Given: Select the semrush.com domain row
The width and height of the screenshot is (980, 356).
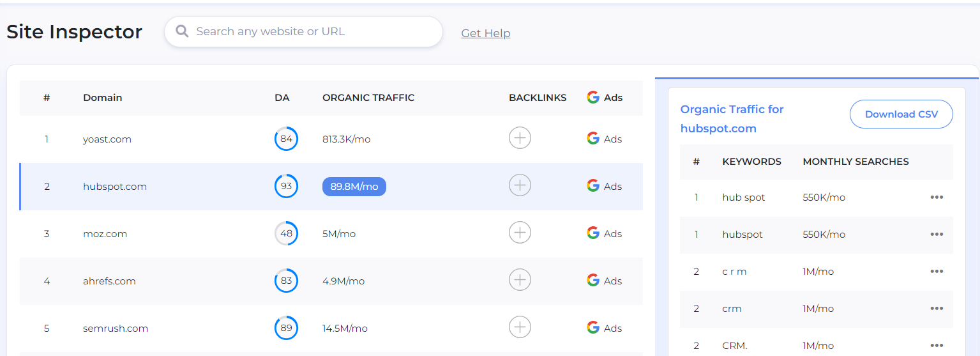Looking at the screenshot, I should click(116, 329).
